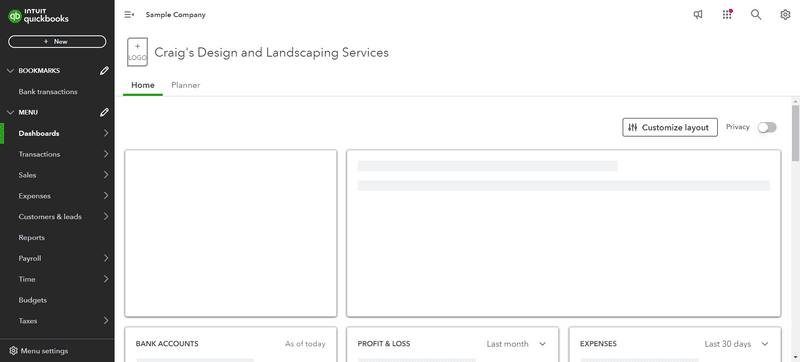Click the QuickBooks logo
The width and height of the screenshot is (800, 362).
click(38, 16)
